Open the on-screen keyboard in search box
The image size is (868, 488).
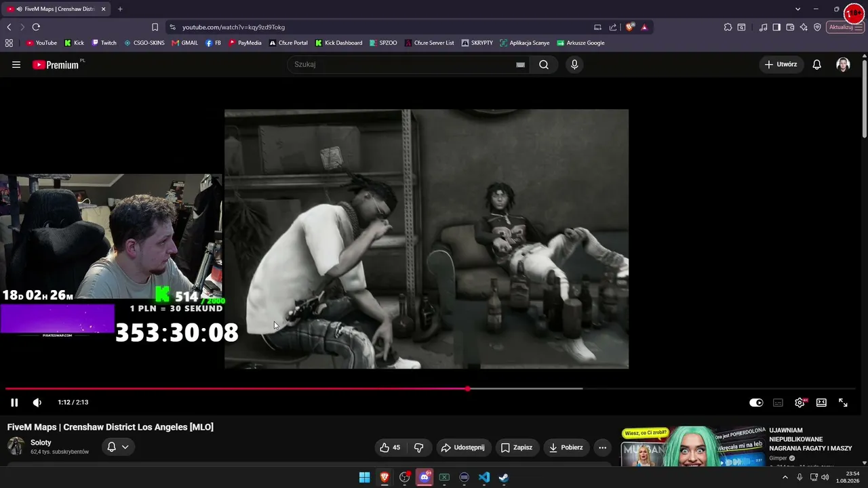point(520,65)
